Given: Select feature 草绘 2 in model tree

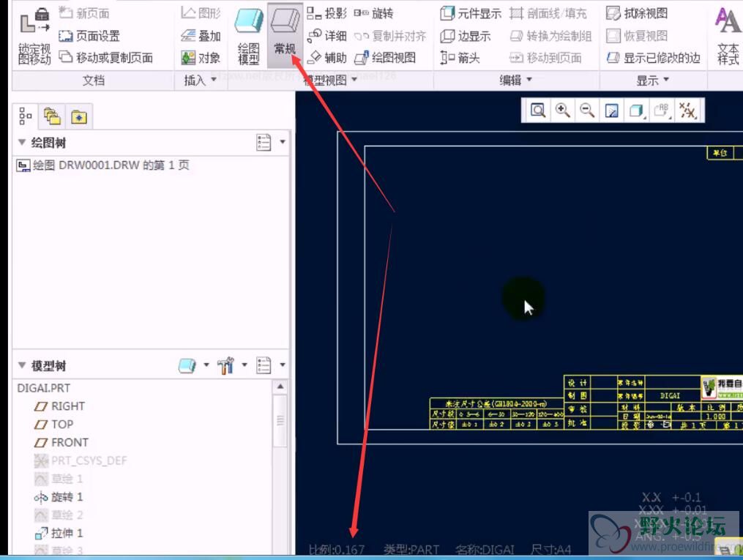Looking at the screenshot, I should 59,515.
